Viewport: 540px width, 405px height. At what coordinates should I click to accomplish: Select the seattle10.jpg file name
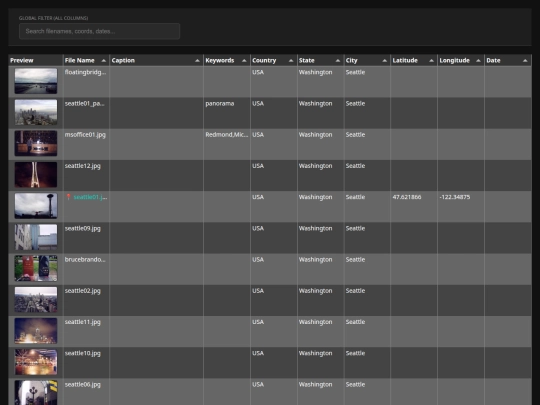coord(83,353)
